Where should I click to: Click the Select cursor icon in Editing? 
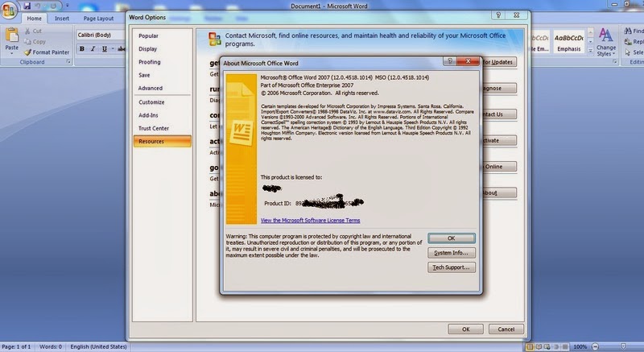coord(628,52)
